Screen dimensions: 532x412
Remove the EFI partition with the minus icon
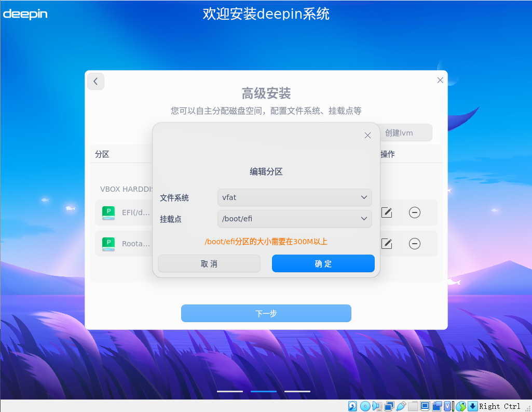click(414, 212)
